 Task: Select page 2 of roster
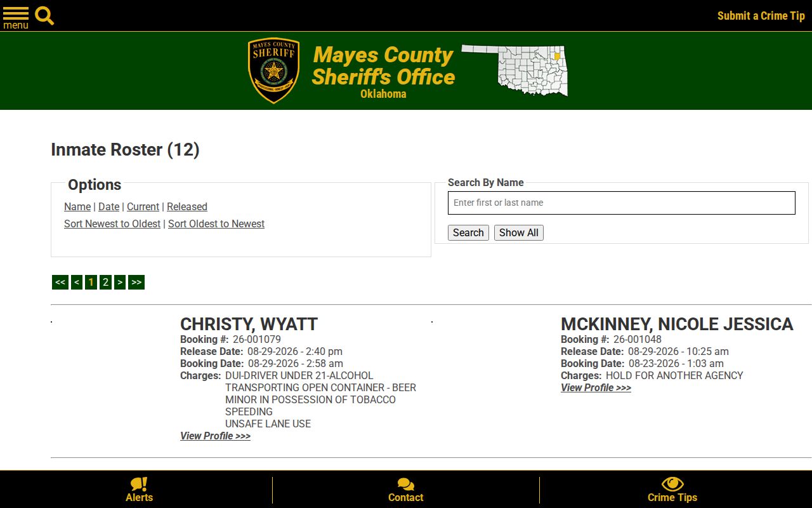click(105, 282)
